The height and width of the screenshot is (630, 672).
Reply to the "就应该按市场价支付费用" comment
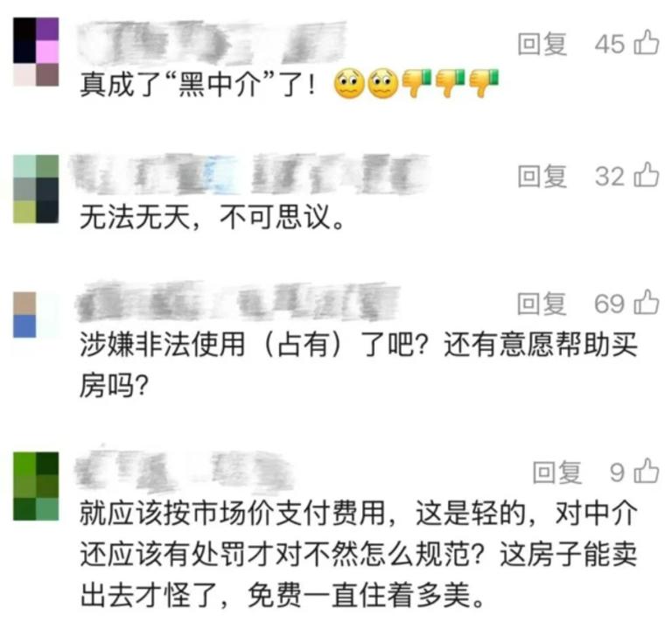pos(557,472)
